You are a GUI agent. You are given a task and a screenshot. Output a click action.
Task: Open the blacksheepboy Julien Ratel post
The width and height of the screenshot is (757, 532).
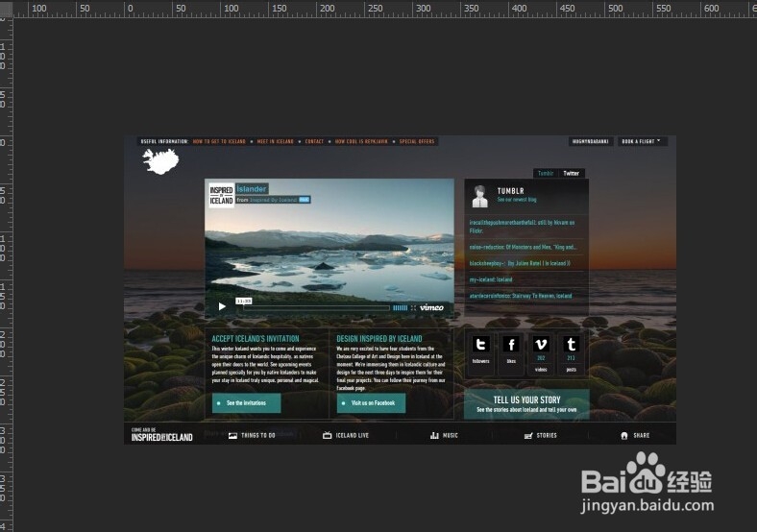pos(520,263)
